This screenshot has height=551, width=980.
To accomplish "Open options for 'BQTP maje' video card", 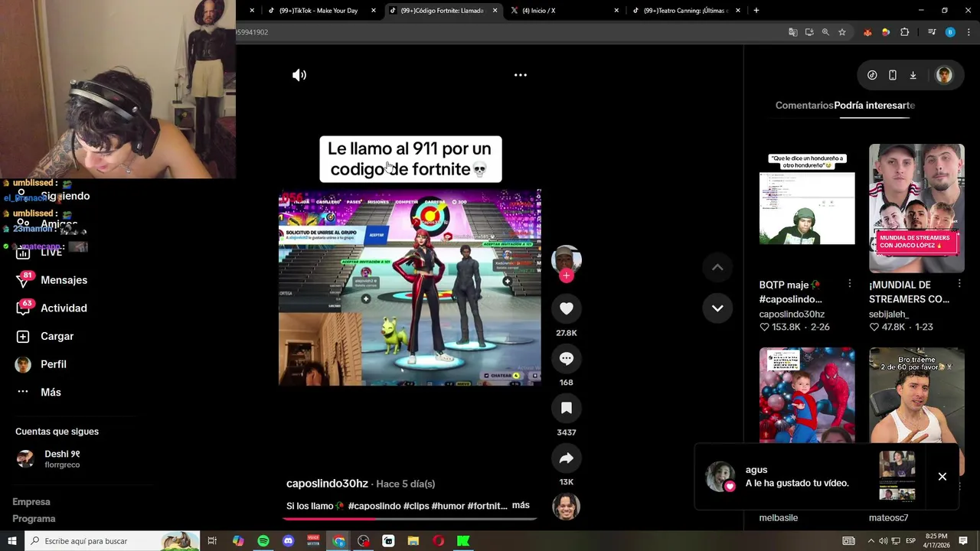I will 849,284.
